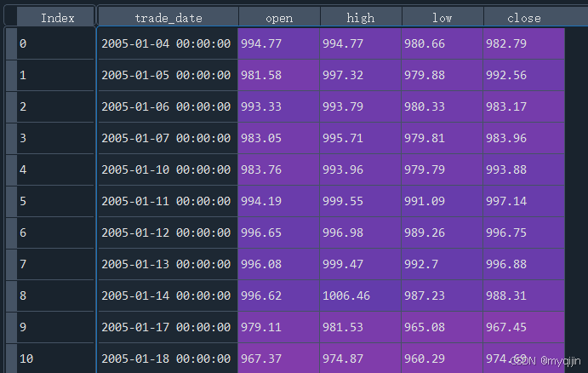Click low value 992.7
This screenshot has width=588, height=373.
click(x=442, y=264)
